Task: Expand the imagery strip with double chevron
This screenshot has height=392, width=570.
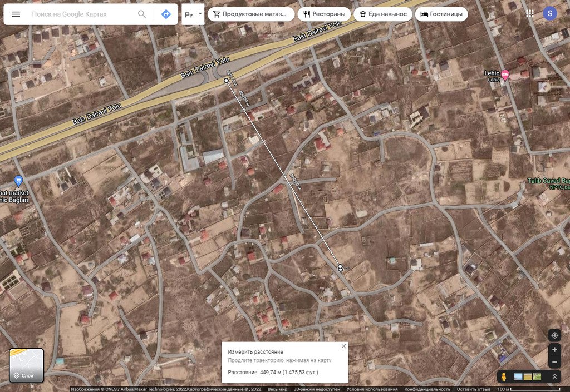Action: 554,376
